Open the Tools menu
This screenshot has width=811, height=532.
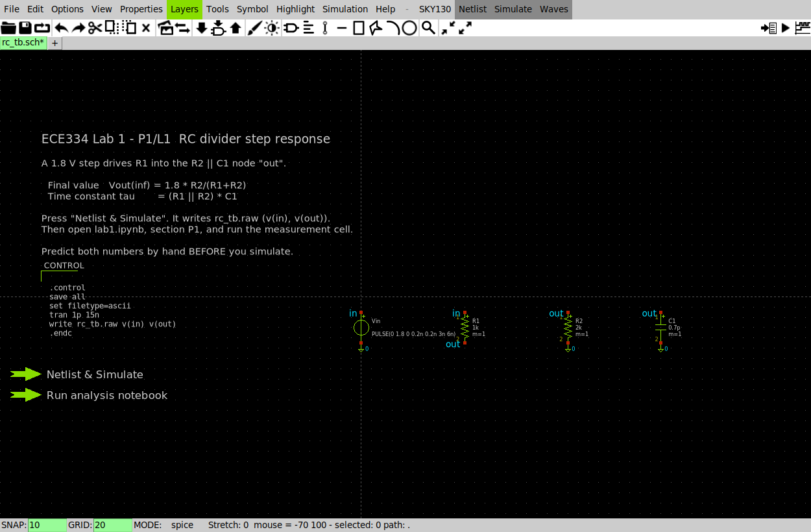(x=218, y=9)
